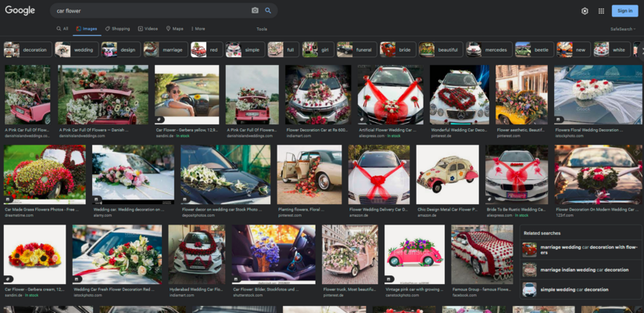
Task: Open the SafeSearch dropdown
Action: point(623,29)
